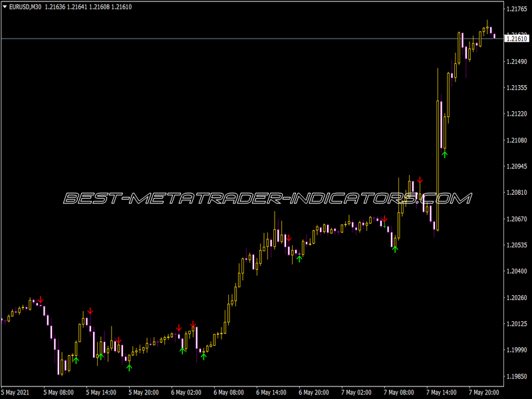This screenshot has width=532, height=399.
Task: Click price scale label 1.20535
Action: tap(517, 245)
